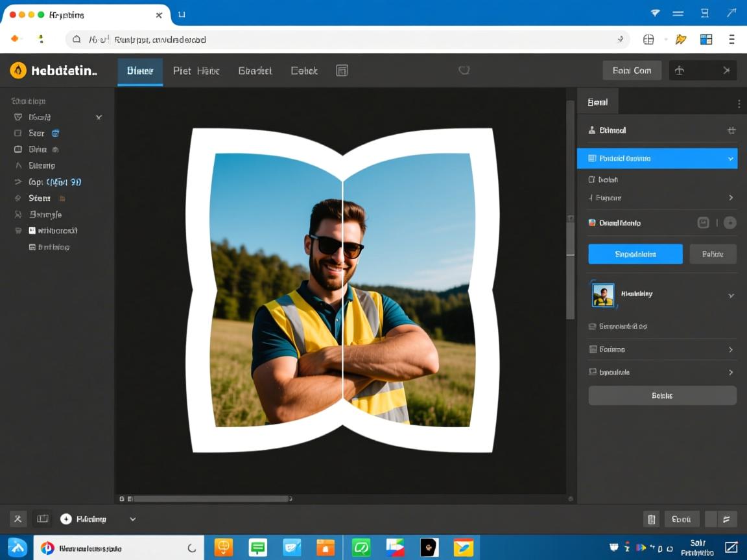
Task: Select the portrait thumbnail in the right panel
Action: tap(603, 295)
